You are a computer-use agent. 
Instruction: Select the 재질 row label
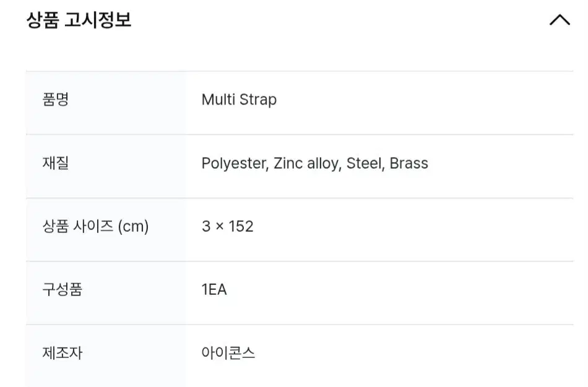tap(54, 163)
